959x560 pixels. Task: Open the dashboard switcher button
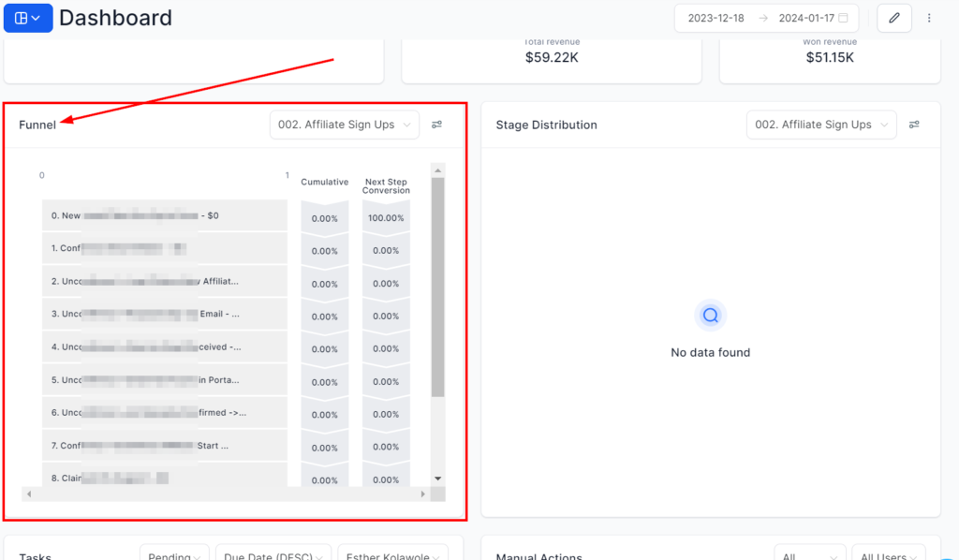click(x=27, y=18)
